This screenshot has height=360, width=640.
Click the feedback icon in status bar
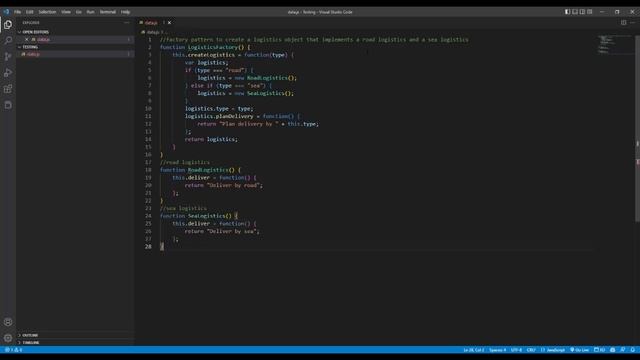pyautogui.click(x=622, y=350)
